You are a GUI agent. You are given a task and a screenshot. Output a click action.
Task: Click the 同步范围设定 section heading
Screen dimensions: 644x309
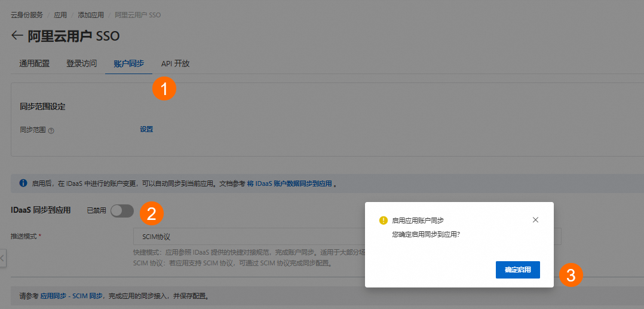(x=43, y=107)
